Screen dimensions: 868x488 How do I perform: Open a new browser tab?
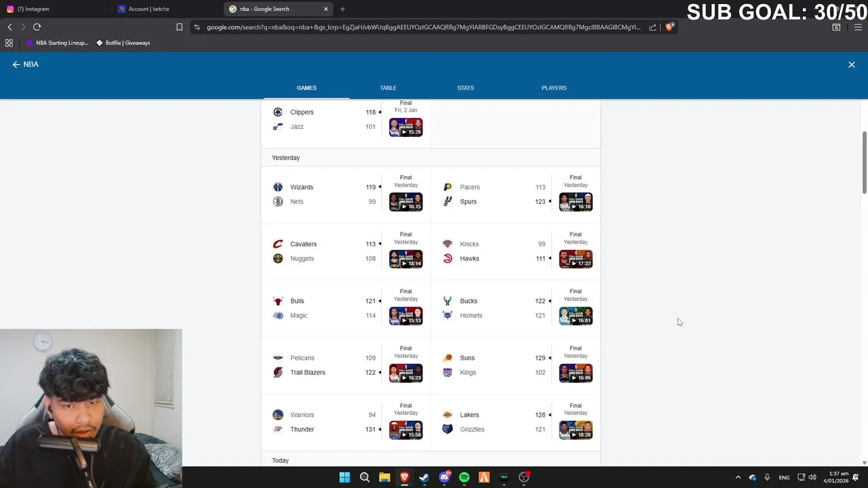coord(342,9)
